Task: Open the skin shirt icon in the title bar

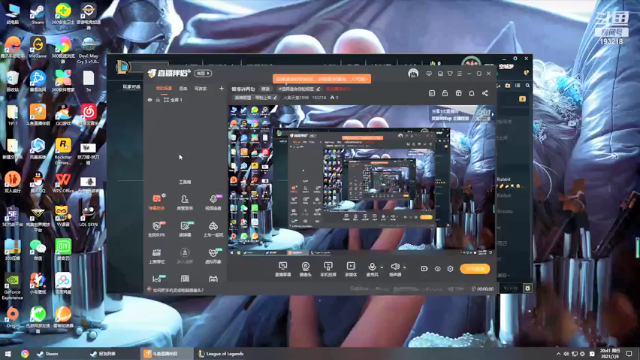Action: point(450,73)
